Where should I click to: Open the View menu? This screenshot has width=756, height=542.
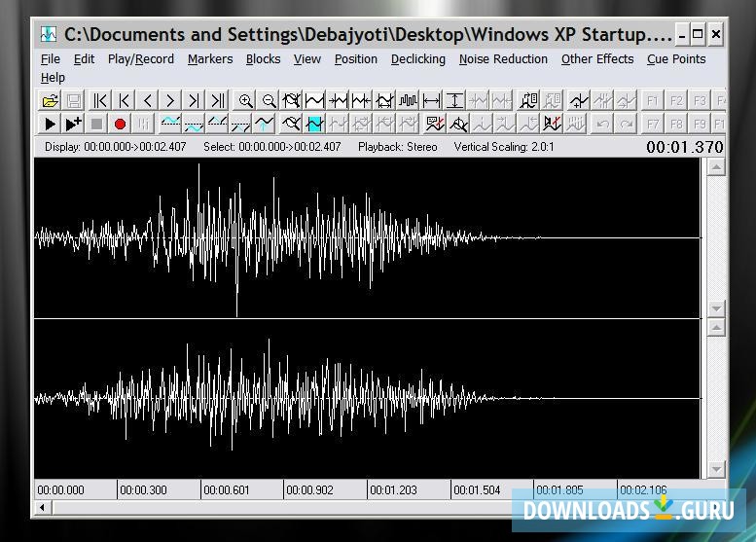pyautogui.click(x=307, y=58)
